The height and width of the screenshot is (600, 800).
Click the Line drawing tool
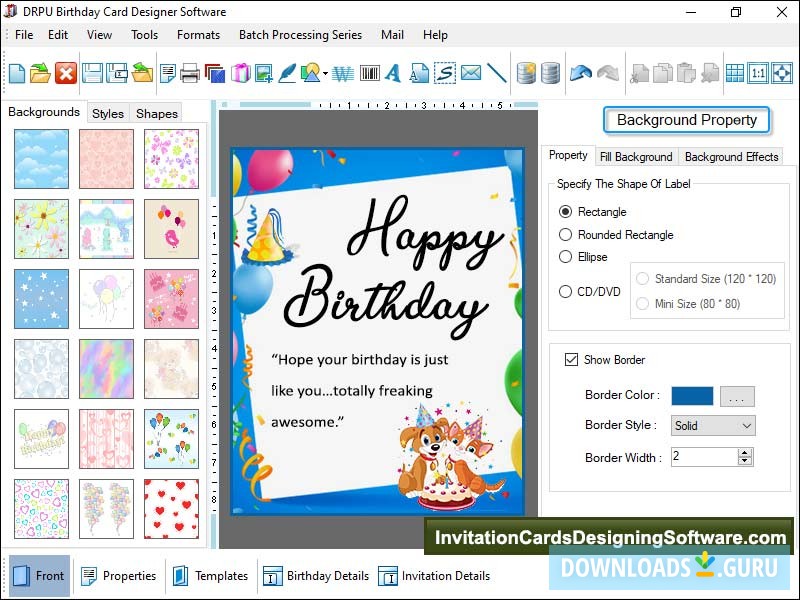pyautogui.click(x=495, y=73)
